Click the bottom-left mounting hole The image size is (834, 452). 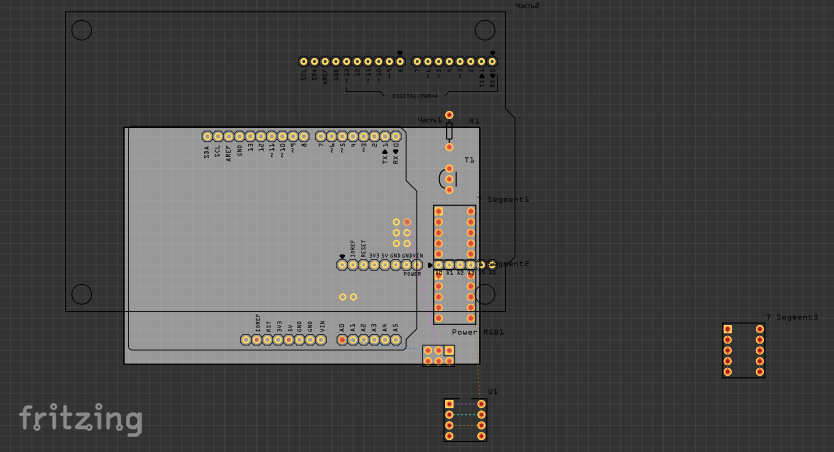(81, 294)
